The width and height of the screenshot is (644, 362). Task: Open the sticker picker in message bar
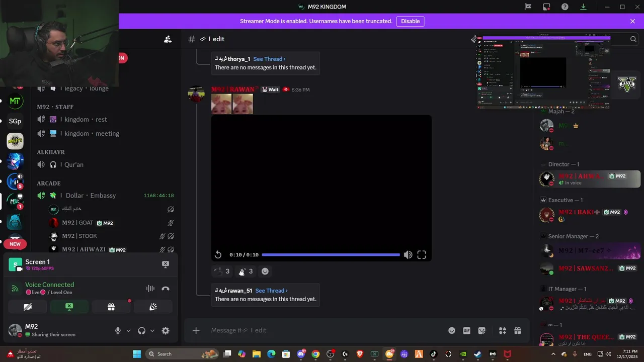482,330
